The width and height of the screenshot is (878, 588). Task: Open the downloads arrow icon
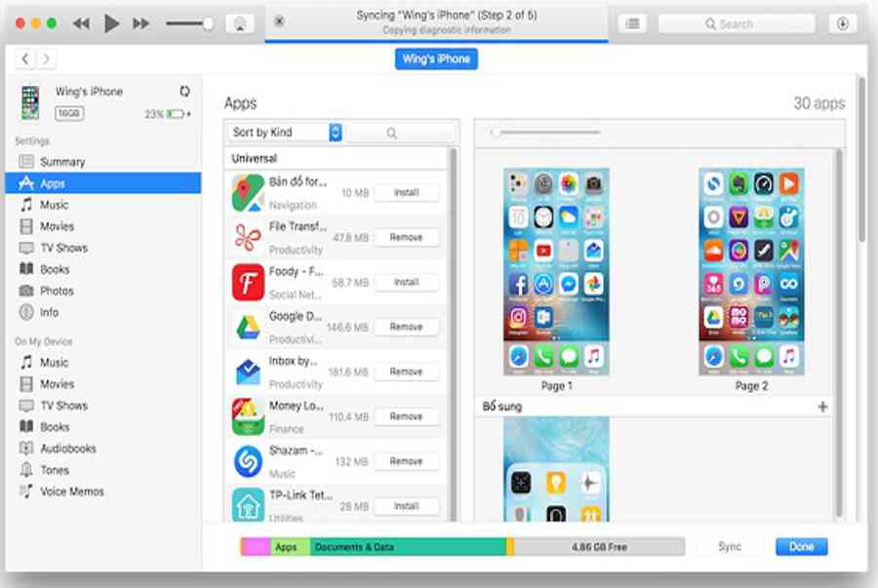843,23
